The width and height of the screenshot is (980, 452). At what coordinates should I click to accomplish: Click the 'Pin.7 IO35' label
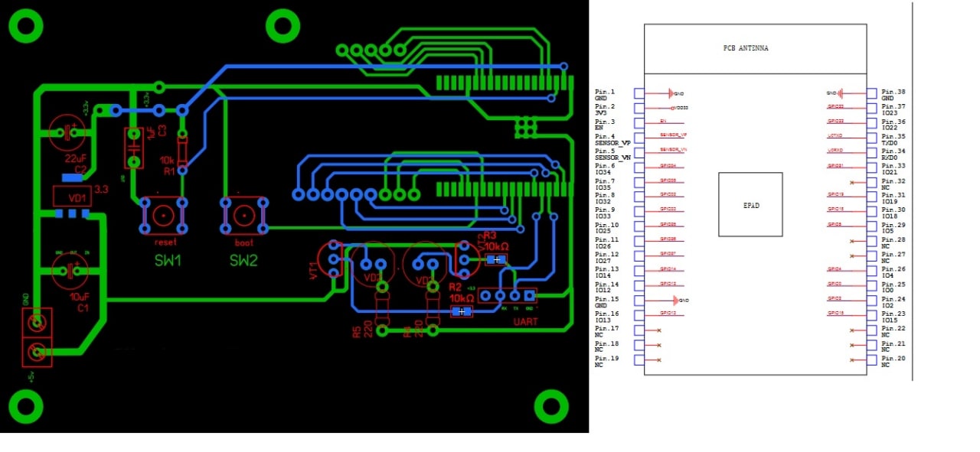[x=605, y=184]
